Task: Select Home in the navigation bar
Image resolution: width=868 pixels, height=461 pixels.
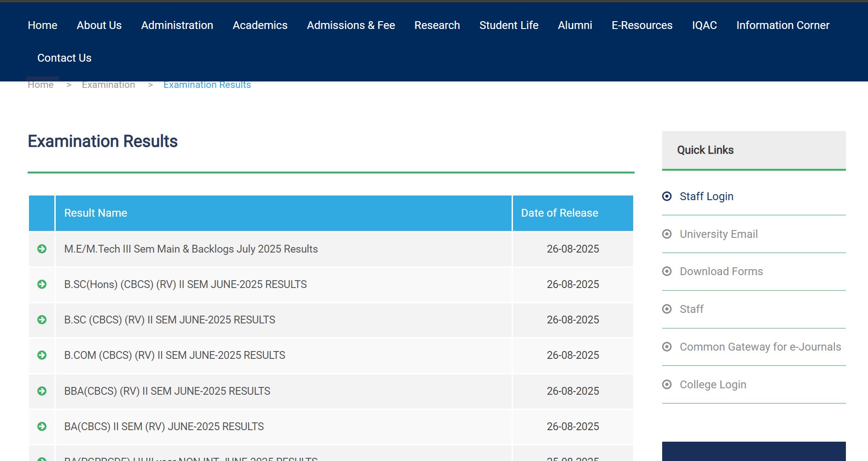Action: click(x=42, y=25)
